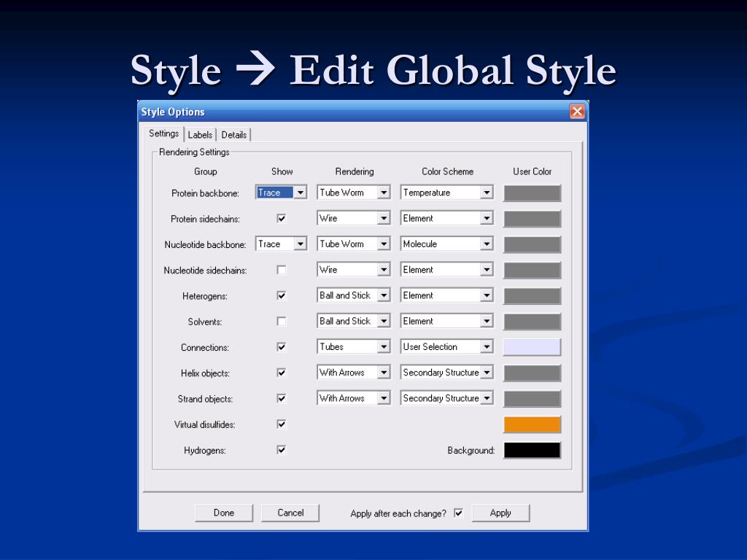Toggle Connections show checkbox
This screenshot has width=747, height=560.
(282, 347)
